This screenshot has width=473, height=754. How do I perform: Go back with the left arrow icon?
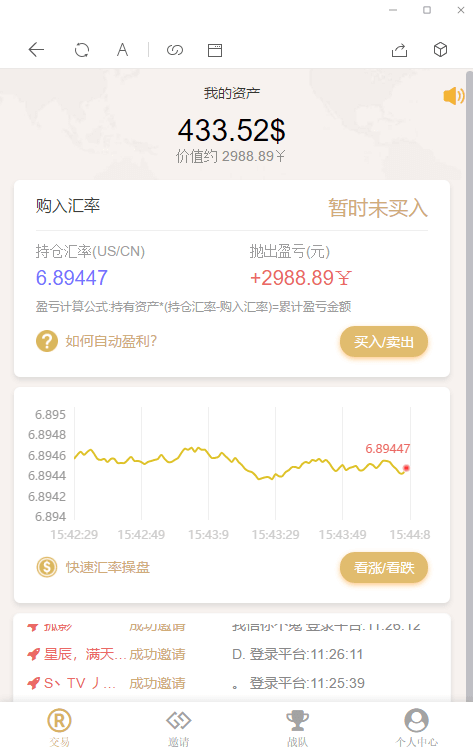click(36, 50)
